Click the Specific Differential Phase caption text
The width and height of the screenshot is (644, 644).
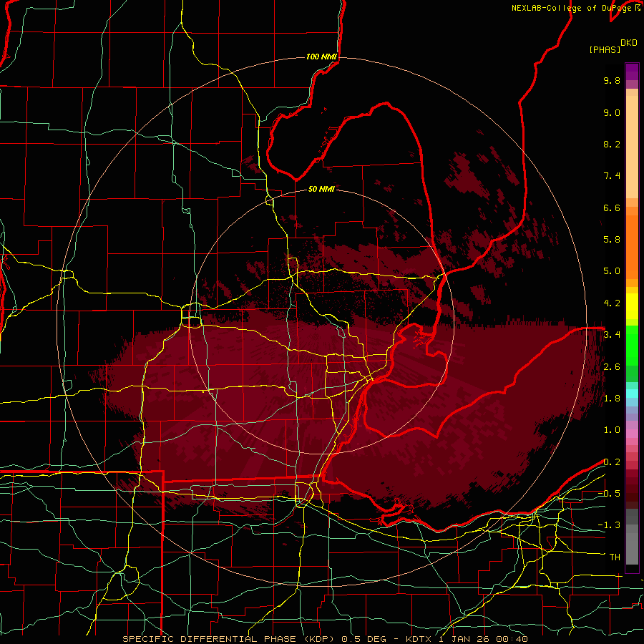325,639
